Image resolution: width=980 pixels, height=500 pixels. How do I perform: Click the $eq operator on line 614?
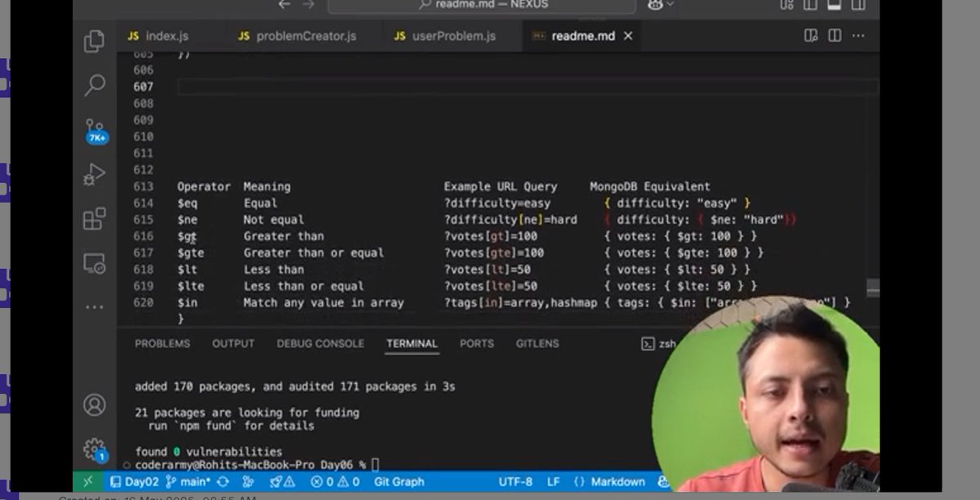pyautogui.click(x=187, y=203)
